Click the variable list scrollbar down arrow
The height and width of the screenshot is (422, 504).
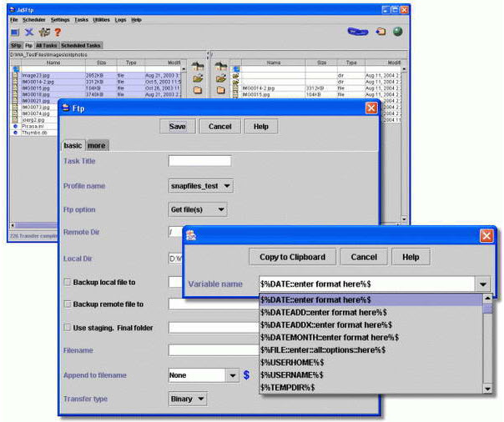point(487,389)
